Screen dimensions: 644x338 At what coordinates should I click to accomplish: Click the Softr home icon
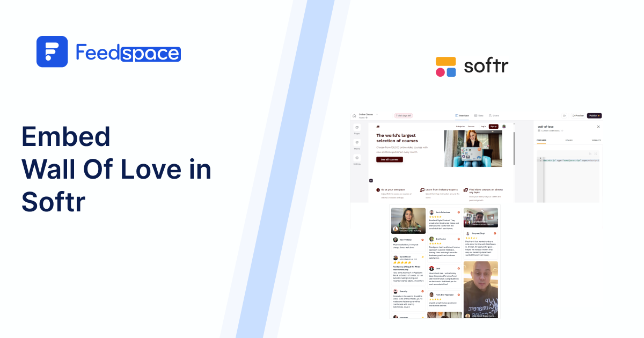click(354, 115)
